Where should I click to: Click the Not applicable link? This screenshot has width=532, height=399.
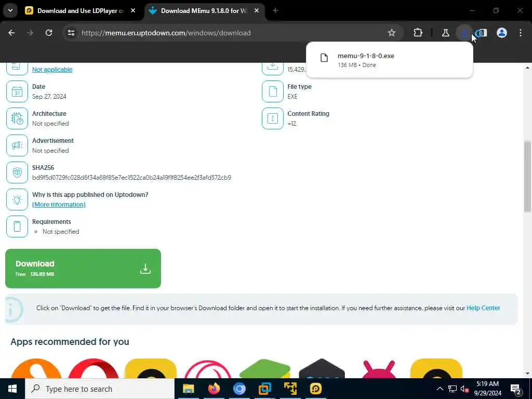pyautogui.click(x=52, y=70)
